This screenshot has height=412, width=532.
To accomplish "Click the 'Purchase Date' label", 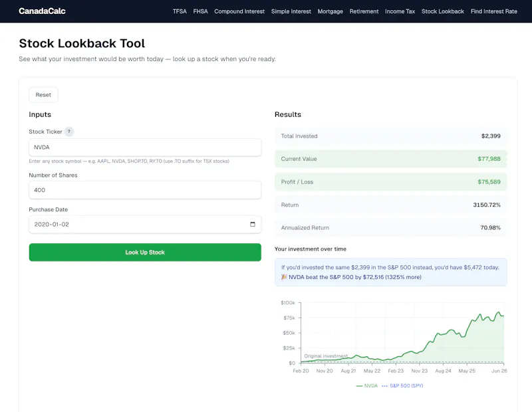I will tap(48, 209).
